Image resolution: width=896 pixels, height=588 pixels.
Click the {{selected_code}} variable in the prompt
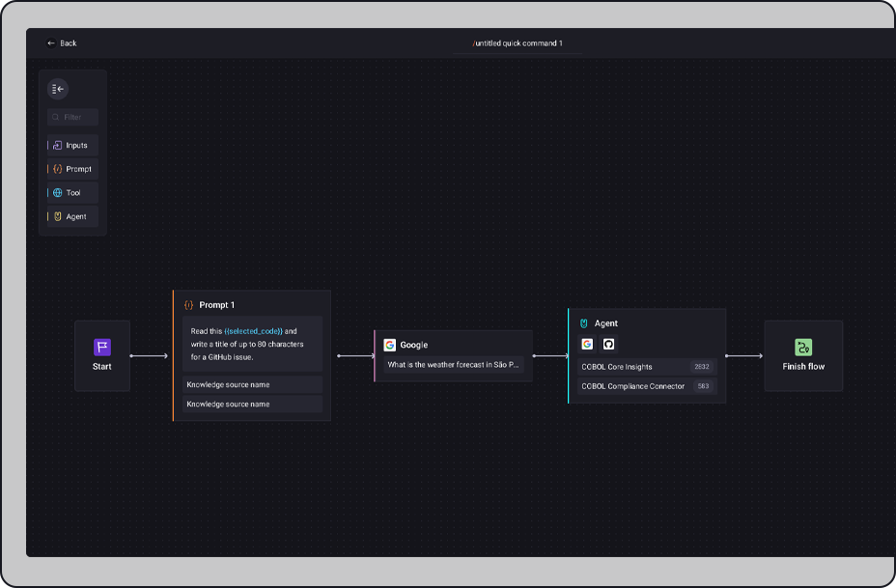tap(253, 331)
